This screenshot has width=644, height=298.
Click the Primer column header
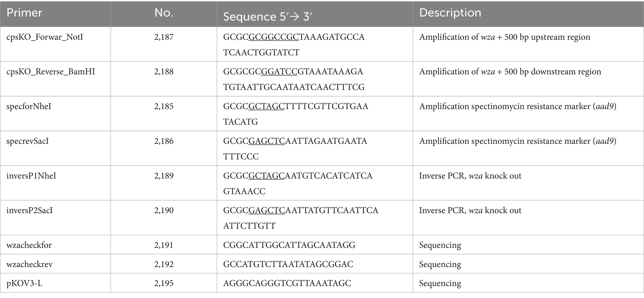pyautogui.click(x=24, y=13)
